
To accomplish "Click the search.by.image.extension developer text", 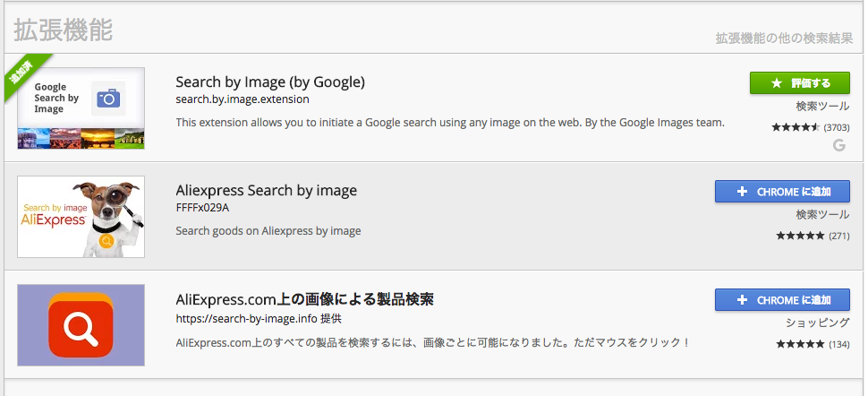I will tap(243, 99).
